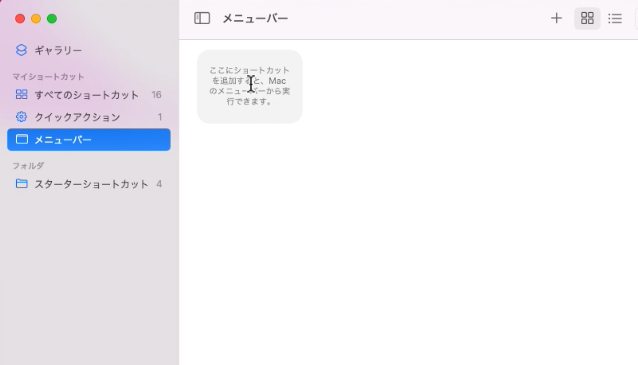Click the メニューバー window title
638x365 pixels.
(x=256, y=18)
